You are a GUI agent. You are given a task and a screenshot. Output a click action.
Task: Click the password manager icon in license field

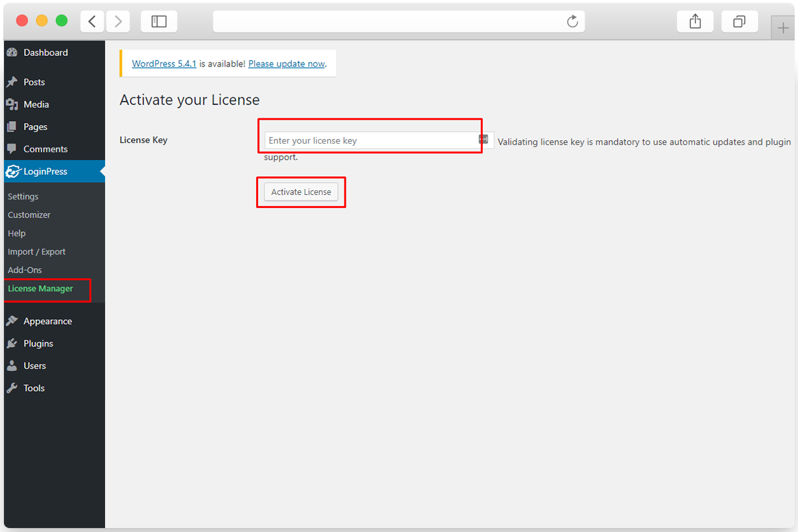483,140
